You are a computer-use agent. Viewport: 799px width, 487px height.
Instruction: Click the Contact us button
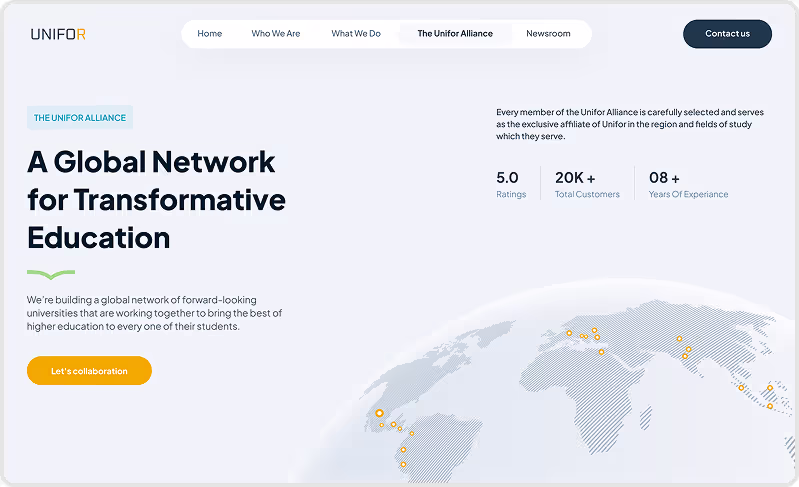point(727,34)
